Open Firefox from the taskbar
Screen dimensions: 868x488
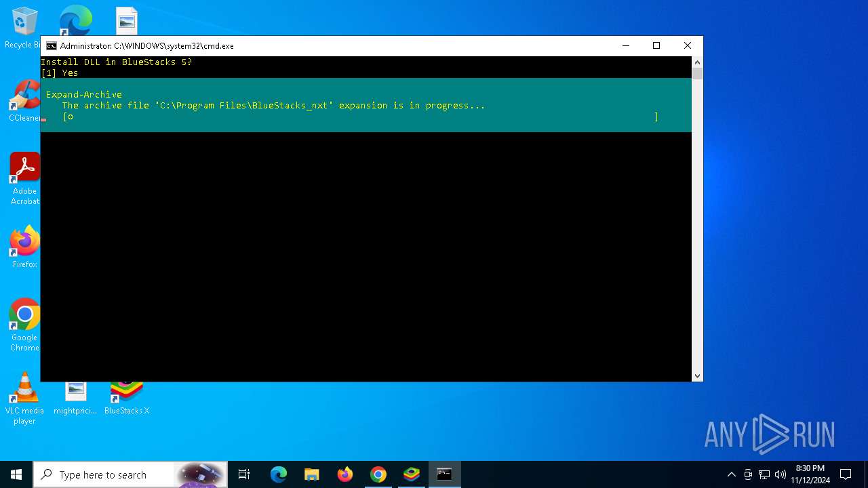pyautogui.click(x=345, y=474)
